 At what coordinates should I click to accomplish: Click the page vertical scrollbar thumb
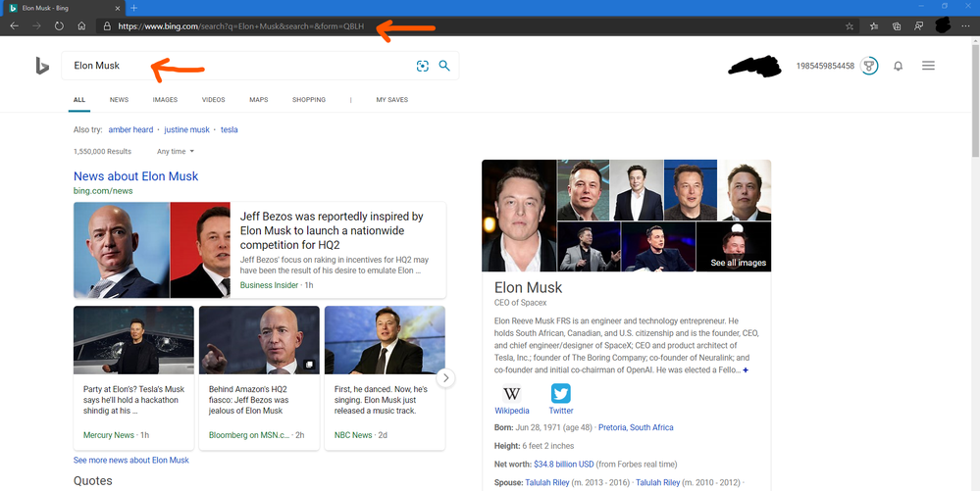975,100
